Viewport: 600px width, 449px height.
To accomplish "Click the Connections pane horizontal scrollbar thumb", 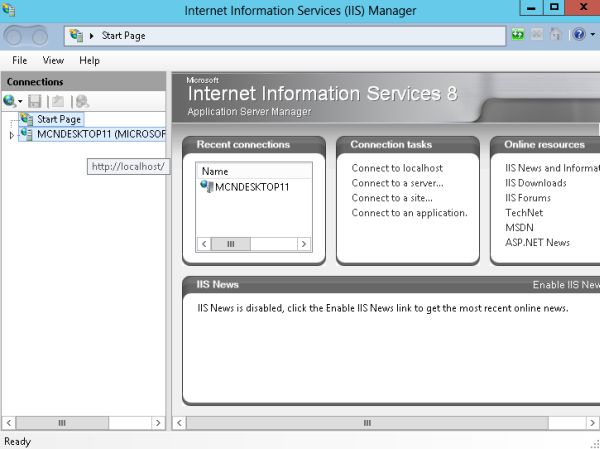I will point(62,423).
